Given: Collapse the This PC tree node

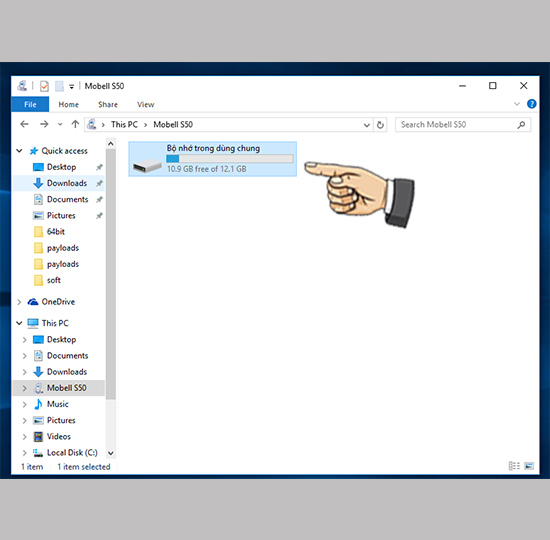Looking at the screenshot, I should tap(19, 323).
